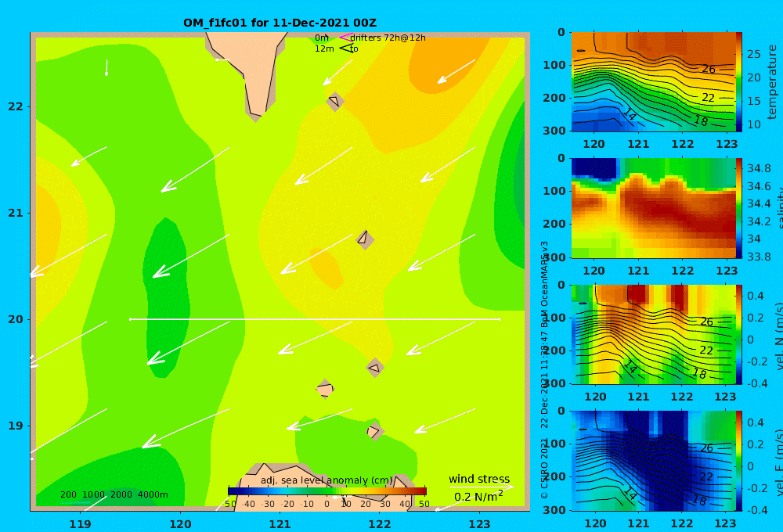Image resolution: width=783 pixels, height=532 pixels.
Task: Click the 'temperature' colorbar axis label
Action: click(x=772, y=82)
